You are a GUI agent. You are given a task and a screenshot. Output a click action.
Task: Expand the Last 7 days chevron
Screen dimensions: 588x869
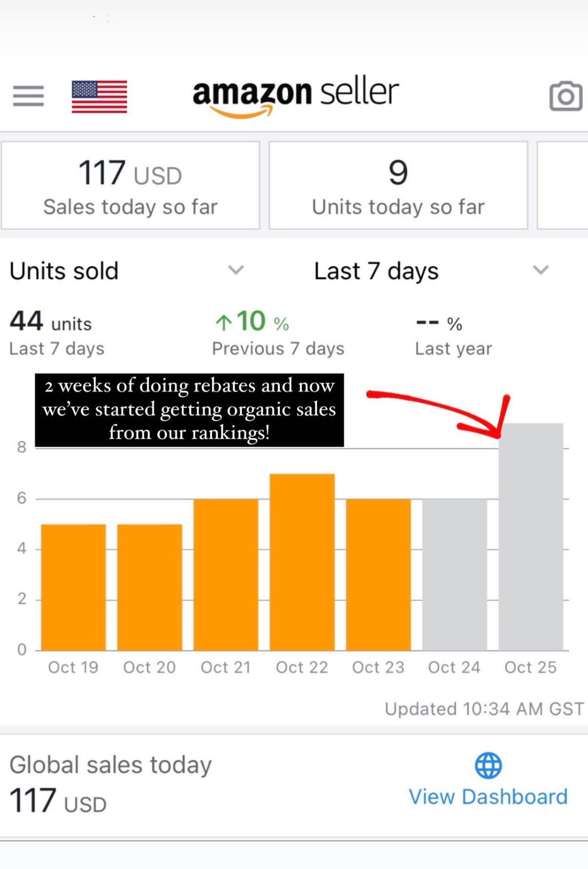pyautogui.click(x=541, y=270)
